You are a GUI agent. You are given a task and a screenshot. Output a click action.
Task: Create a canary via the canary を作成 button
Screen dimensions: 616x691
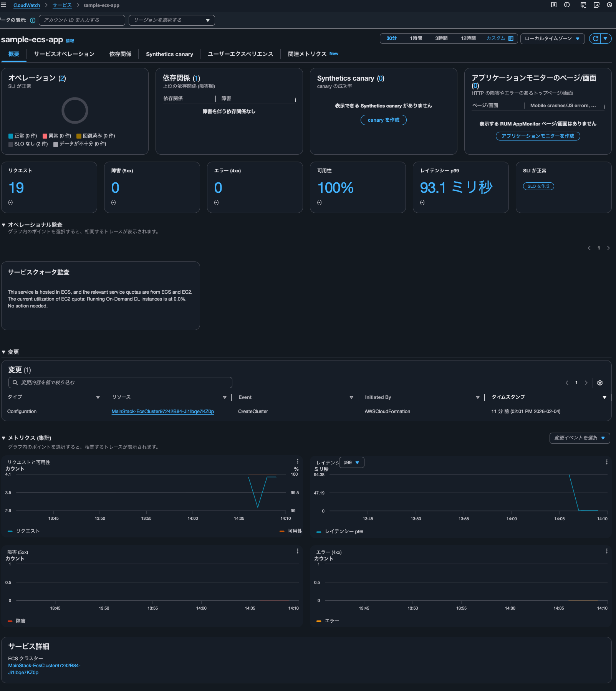click(383, 120)
